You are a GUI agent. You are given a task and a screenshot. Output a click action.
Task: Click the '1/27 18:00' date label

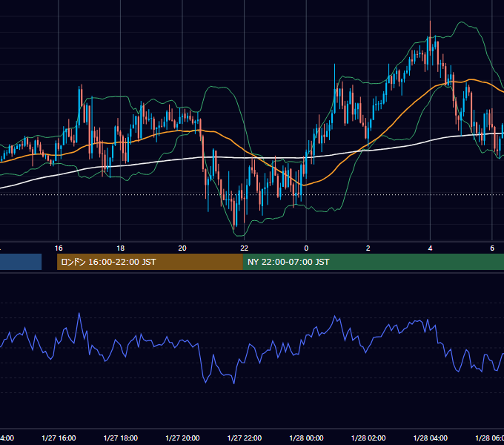pos(121,438)
